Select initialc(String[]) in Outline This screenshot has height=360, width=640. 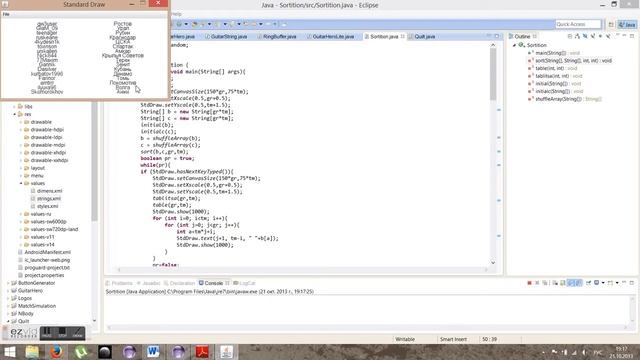[556, 91]
